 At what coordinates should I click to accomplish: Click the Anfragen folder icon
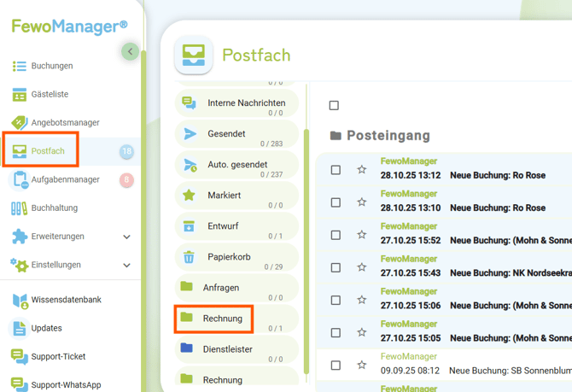pos(186,286)
